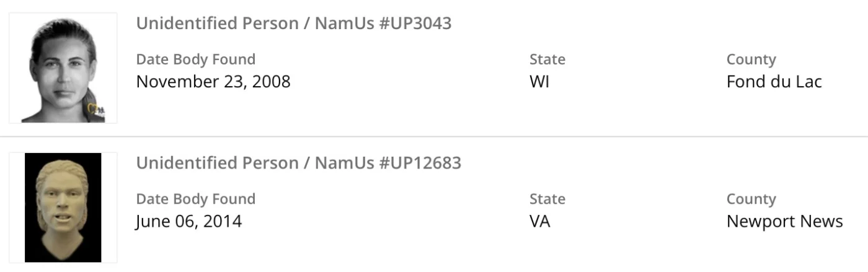Click the logo watermark on the UP3043 sketch
The height and width of the screenshot is (272, 868).
[97, 112]
